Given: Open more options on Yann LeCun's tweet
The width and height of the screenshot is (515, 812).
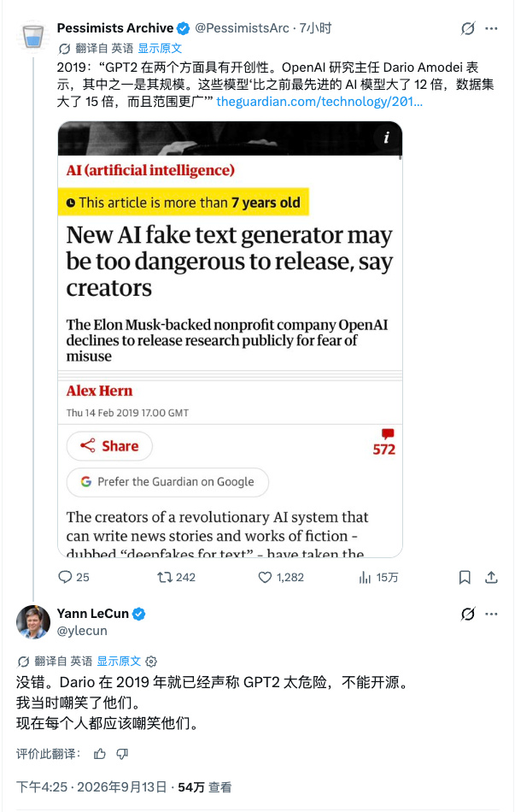Looking at the screenshot, I should [491, 615].
